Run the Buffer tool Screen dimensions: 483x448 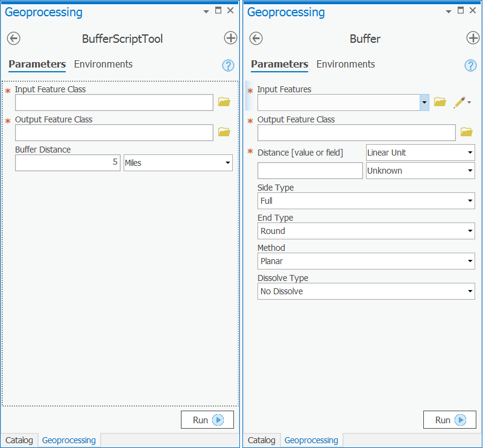(449, 420)
